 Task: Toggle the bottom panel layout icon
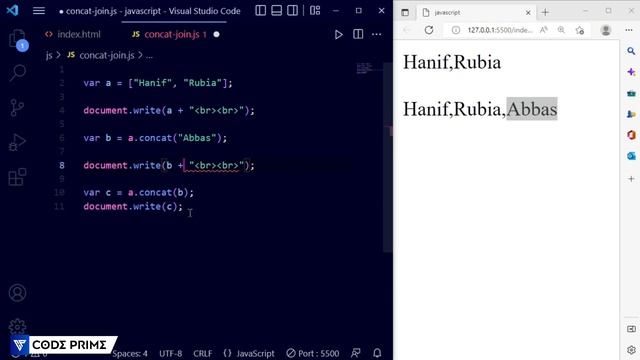click(x=276, y=11)
